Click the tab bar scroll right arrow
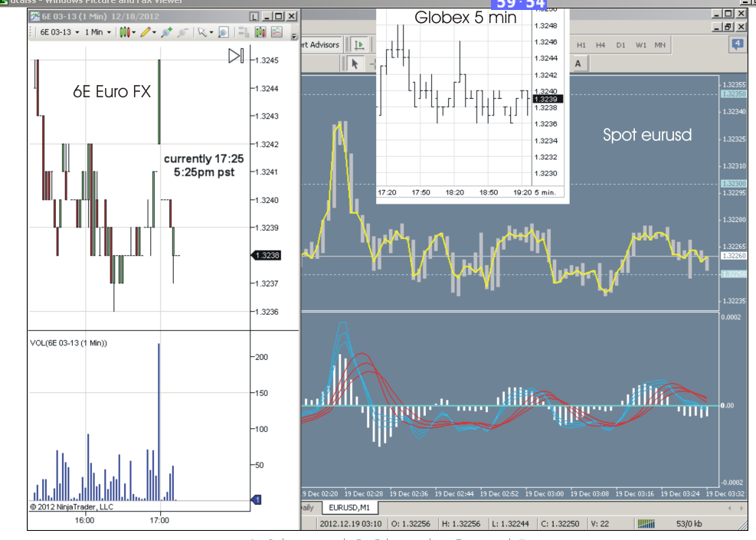The width and height of the screenshot is (756, 540). 741,508
